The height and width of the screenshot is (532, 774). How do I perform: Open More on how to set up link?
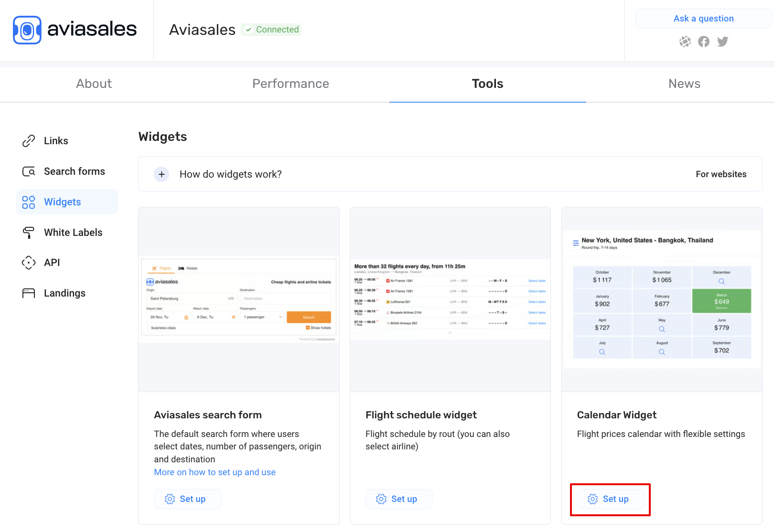point(215,472)
